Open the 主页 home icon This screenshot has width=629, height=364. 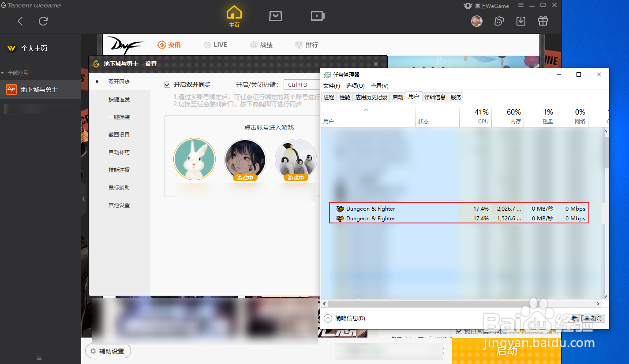(234, 17)
